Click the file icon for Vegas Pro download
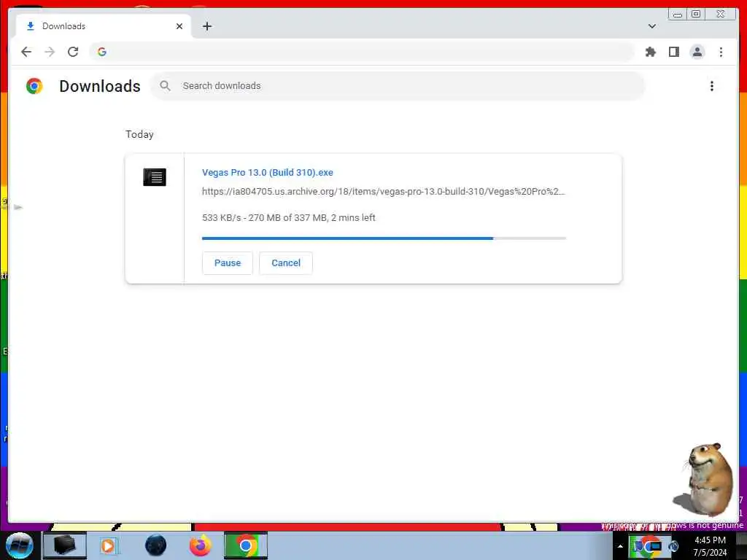Image resolution: width=747 pixels, height=560 pixels. pyautogui.click(x=155, y=177)
